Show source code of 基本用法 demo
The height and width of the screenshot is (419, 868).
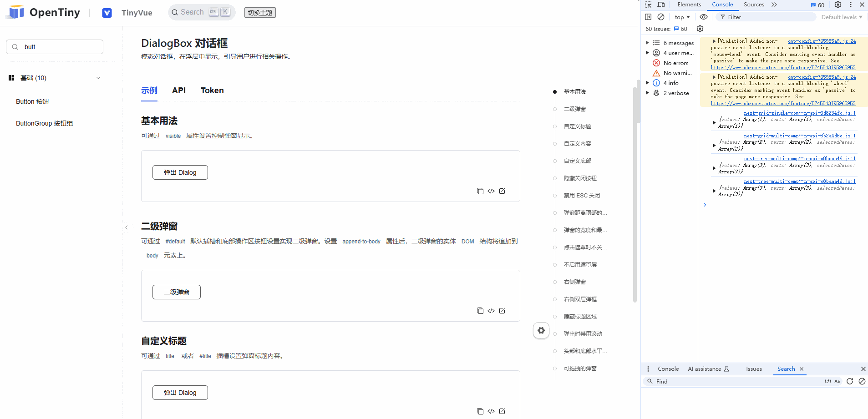click(491, 191)
